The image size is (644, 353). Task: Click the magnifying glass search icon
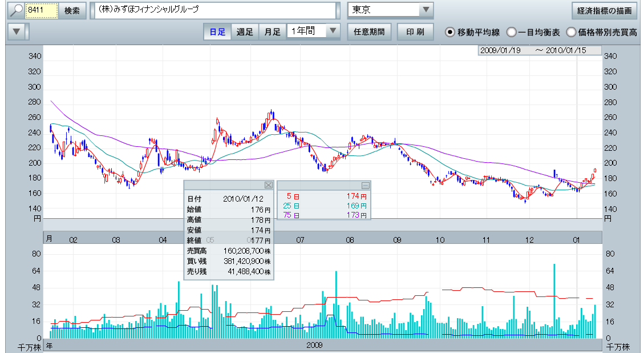coord(17,11)
